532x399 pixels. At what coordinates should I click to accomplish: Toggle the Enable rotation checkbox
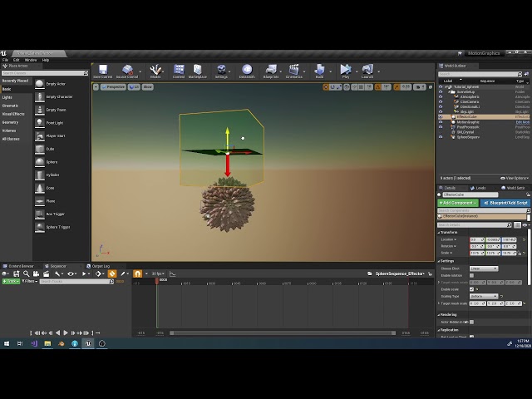[x=471, y=275]
